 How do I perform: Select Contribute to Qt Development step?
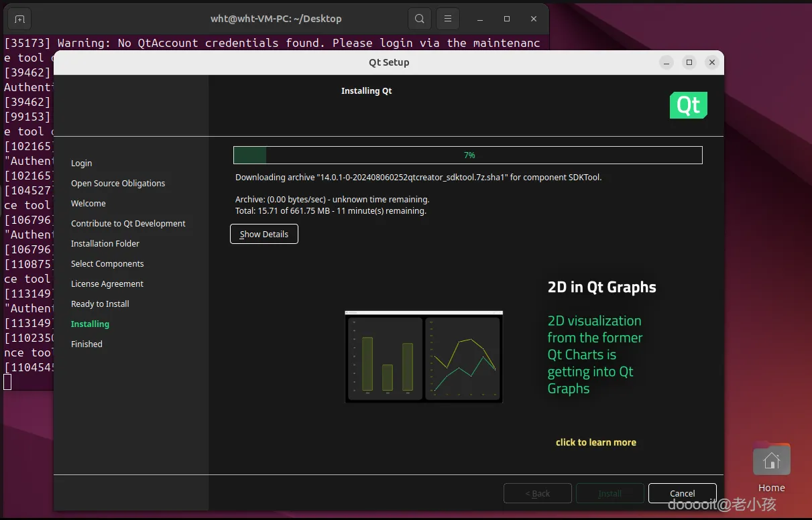click(x=128, y=223)
